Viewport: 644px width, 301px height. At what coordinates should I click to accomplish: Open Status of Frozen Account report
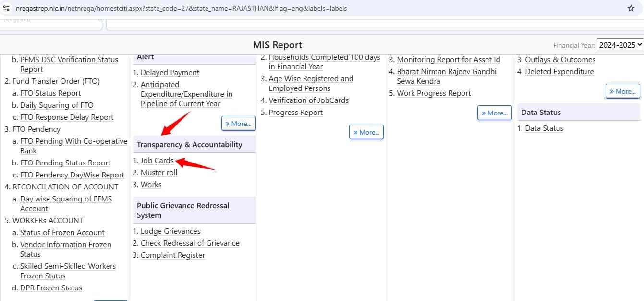[62, 233]
